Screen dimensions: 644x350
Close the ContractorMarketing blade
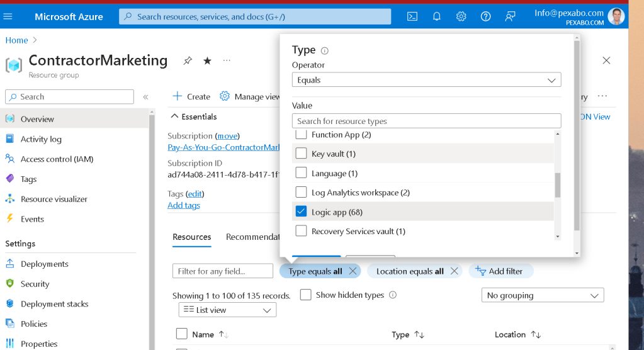pyautogui.click(x=606, y=60)
